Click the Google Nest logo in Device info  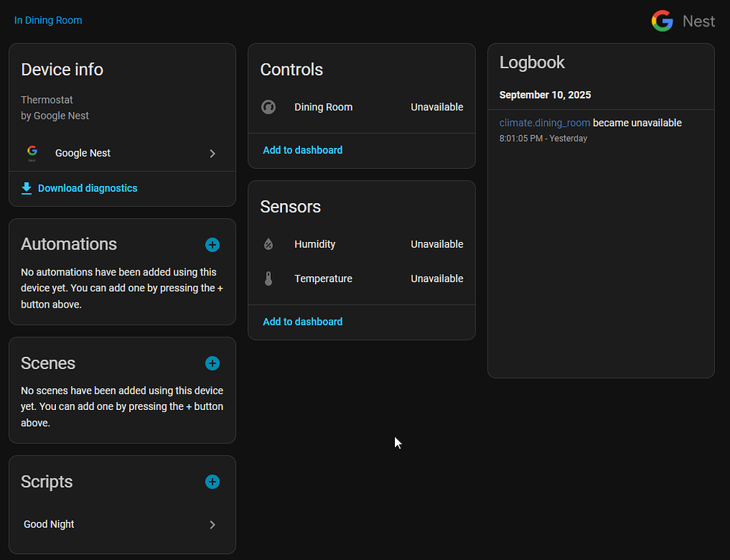pos(32,152)
